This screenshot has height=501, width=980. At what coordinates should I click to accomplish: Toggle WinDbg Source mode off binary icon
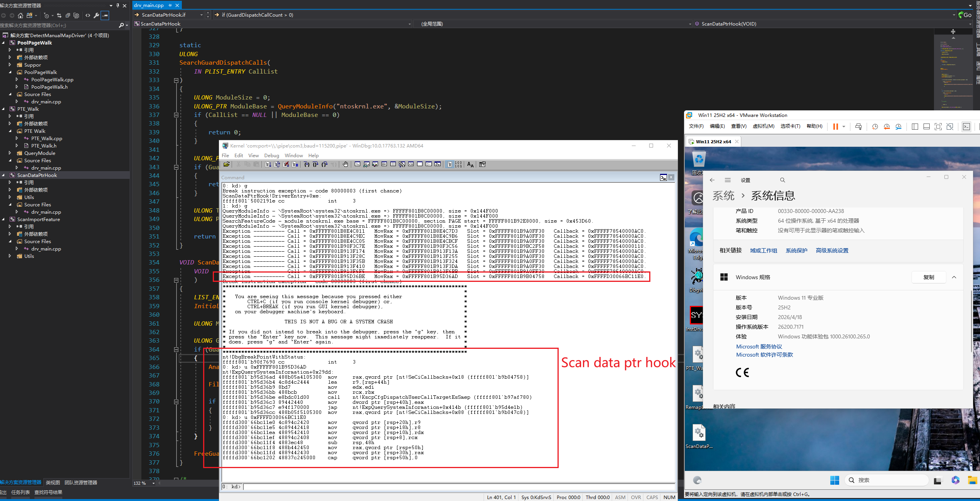click(x=458, y=164)
